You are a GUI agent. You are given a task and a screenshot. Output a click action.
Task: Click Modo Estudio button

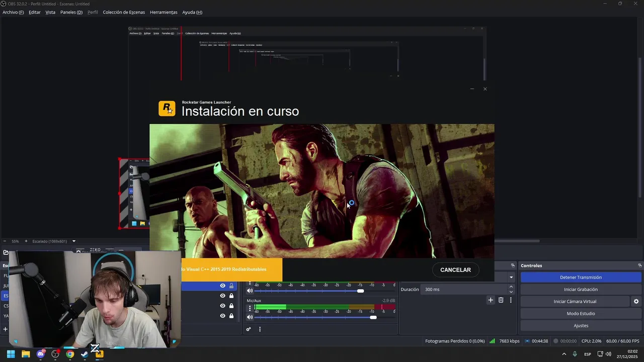tap(581, 313)
